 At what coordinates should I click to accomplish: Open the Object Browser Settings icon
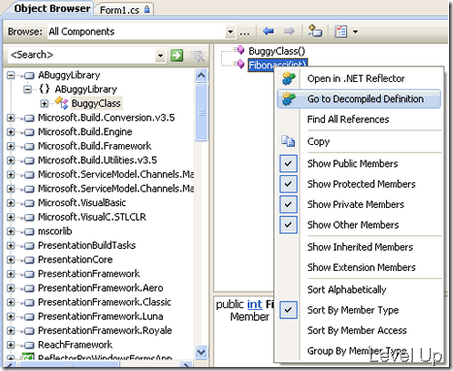tap(341, 32)
